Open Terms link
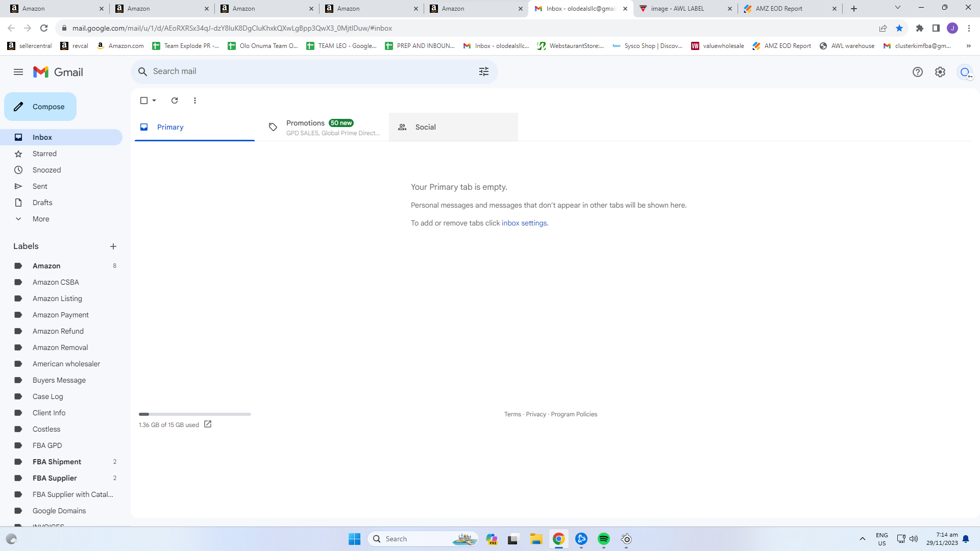980x551 pixels. pos(512,414)
